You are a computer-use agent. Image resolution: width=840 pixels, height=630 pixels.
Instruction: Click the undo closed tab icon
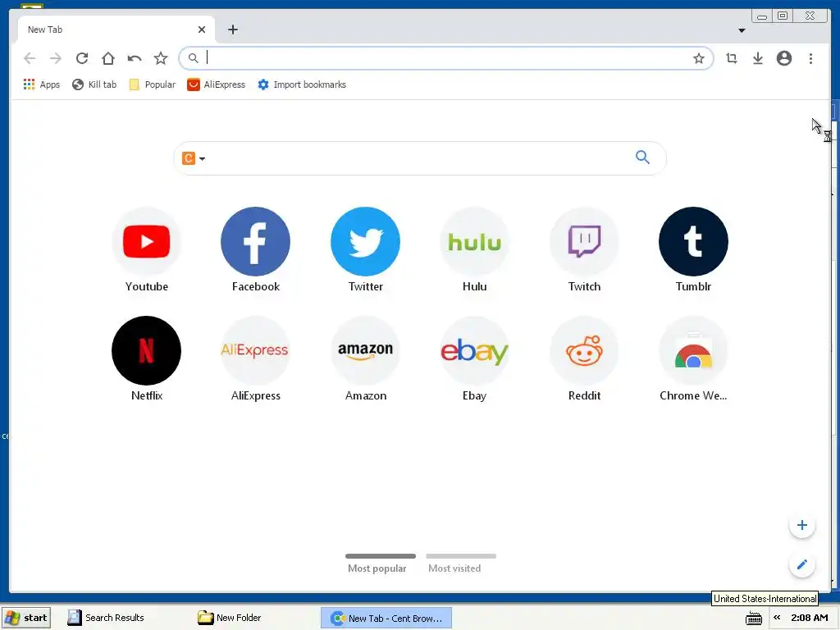pos(135,58)
